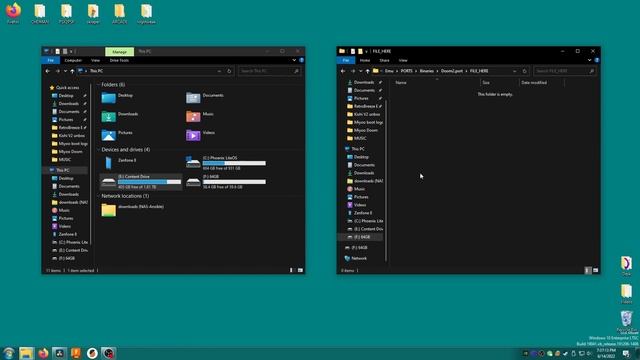The width and height of the screenshot is (640, 360).
Task: Open the Home tab in FILE_HERE window
Action: pos(364,60)
